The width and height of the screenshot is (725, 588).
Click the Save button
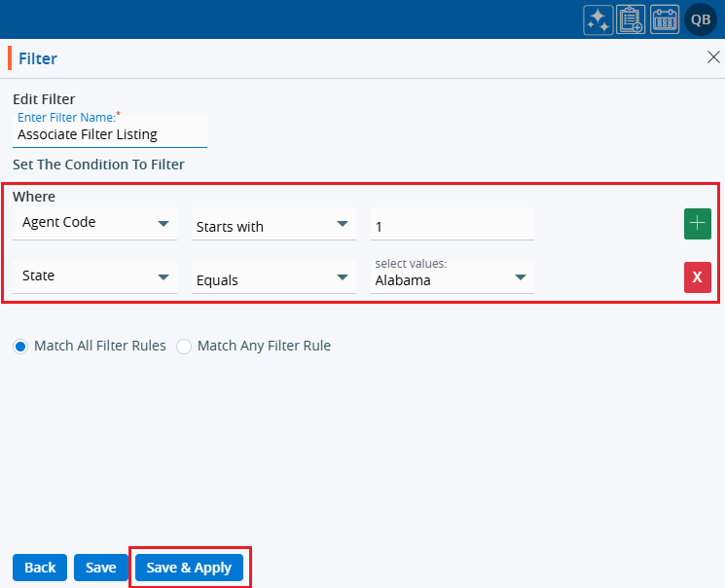(x=100, y=568)
